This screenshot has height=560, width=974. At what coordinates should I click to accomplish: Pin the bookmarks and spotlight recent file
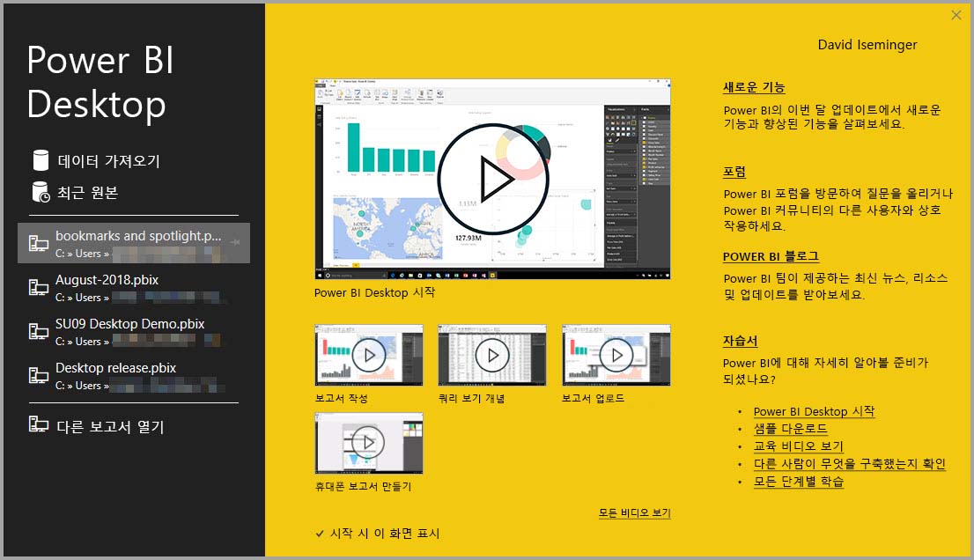(x=235, y=241)
